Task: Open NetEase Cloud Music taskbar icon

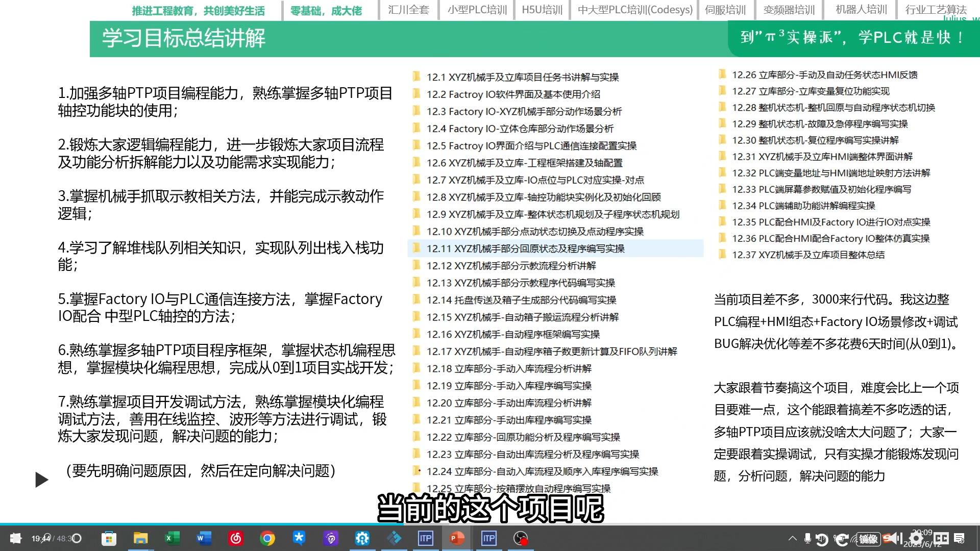Action: pos(235,538)
